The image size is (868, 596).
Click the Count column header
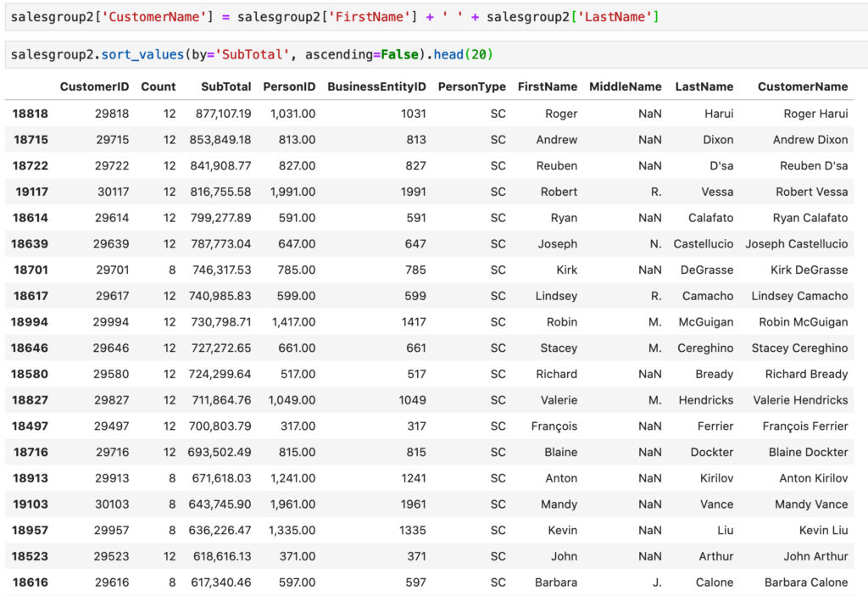159,86
